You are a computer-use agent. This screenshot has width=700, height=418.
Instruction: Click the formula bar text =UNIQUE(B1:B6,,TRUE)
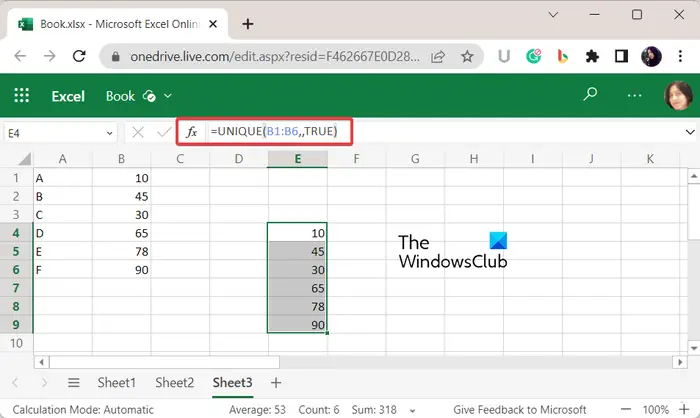[274, 131]
